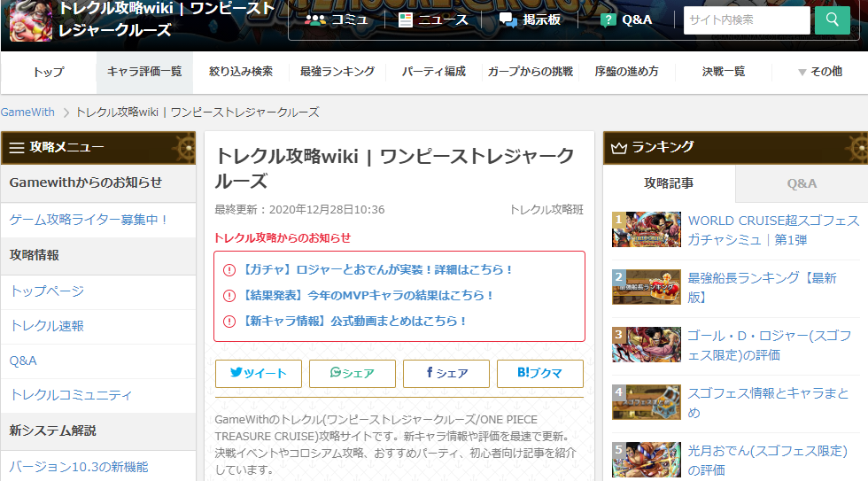This screenshot has width=868, height=481.
Task: Open コミュ community icon link
Action: [337, 19]
